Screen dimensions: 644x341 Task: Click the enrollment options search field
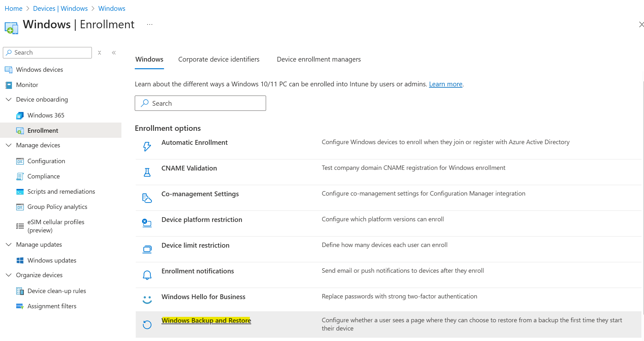click(200, 103)
